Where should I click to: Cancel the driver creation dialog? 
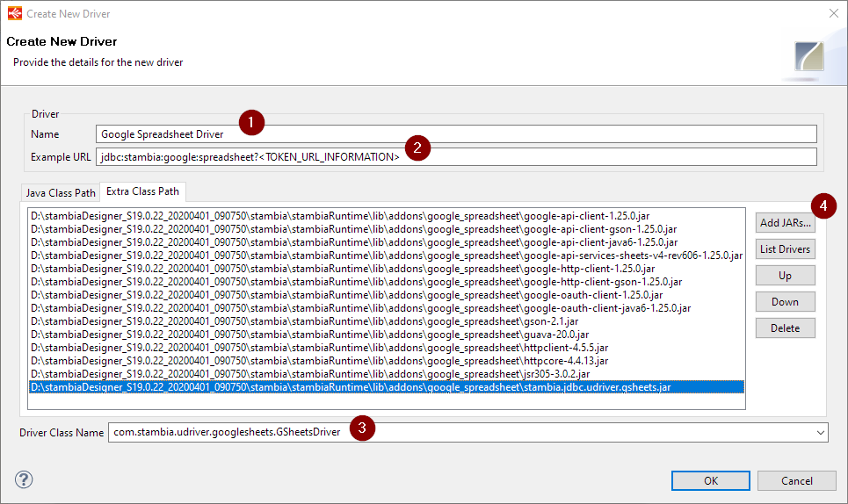[797, 481]
